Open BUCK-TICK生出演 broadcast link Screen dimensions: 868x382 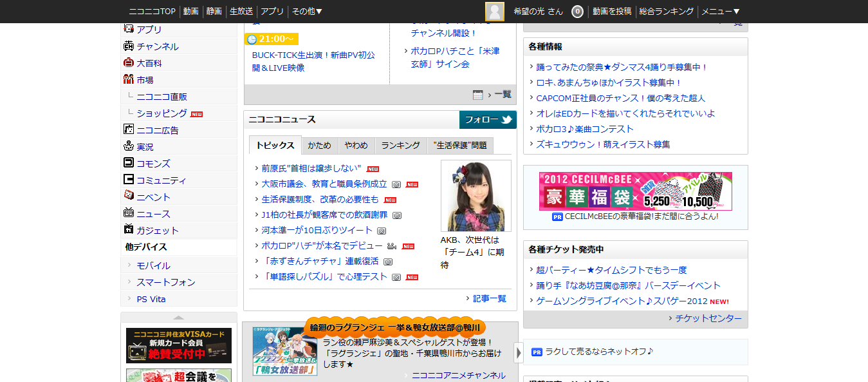(x=313, y=61)
